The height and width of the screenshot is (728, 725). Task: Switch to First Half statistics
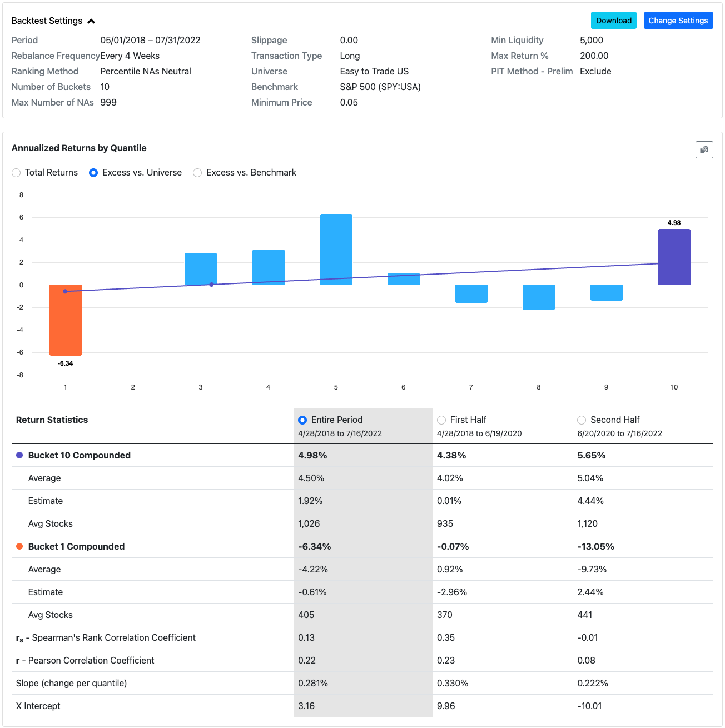pos(441,420)
